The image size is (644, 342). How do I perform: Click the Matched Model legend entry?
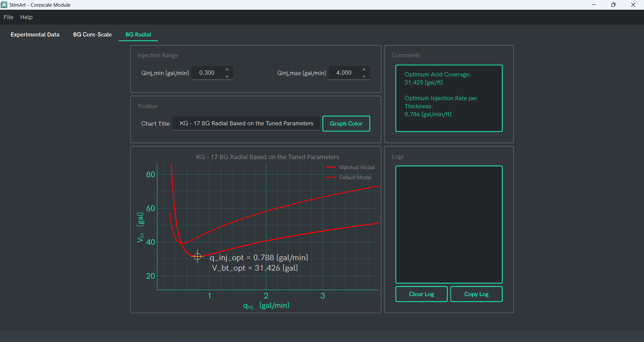click(x=351, y=167)
